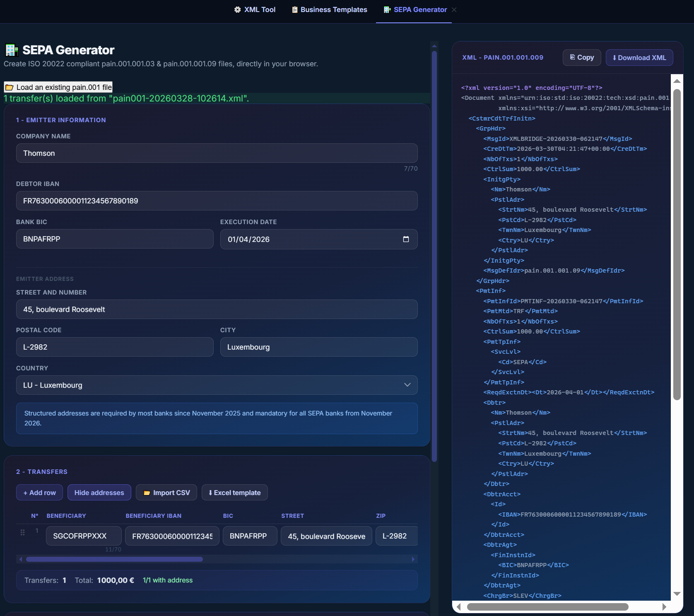The width and height of the screenshot is (694, 616).
Task: Edit beneficiary name SGCOFRPPXXX in row 1
Action: (x=84, y=536)
